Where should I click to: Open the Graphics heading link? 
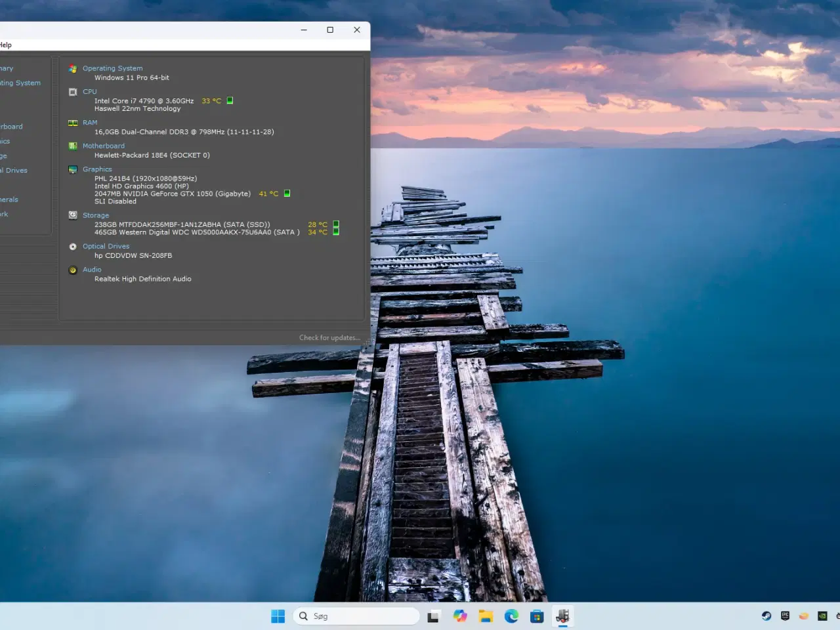click(97, 169)
